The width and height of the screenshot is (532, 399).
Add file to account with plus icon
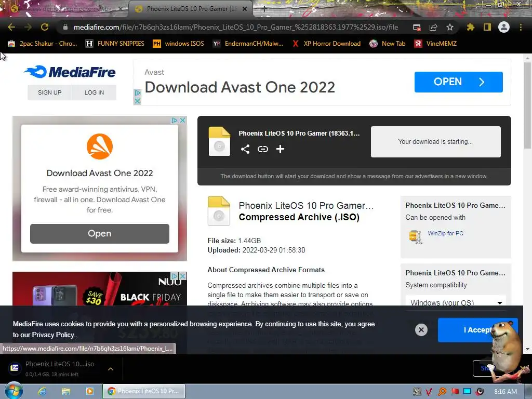point(280,149)
